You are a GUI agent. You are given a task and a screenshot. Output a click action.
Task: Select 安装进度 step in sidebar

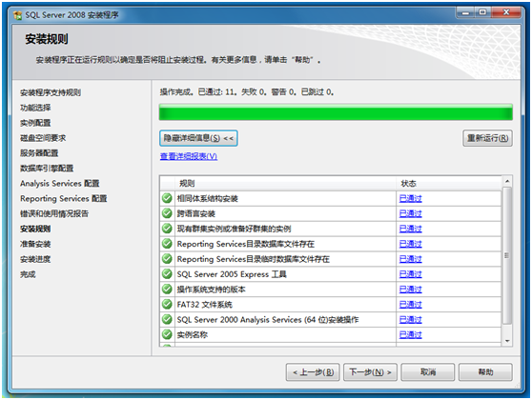coord(35,259)
